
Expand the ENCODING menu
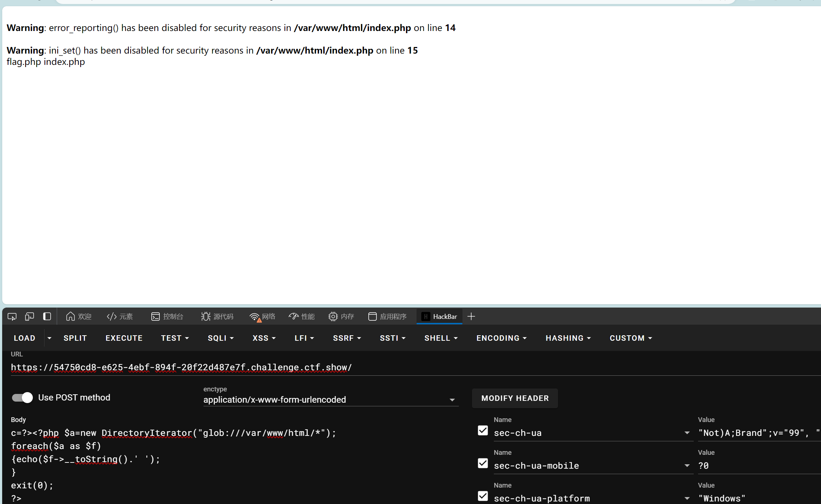tap(501, 338)
